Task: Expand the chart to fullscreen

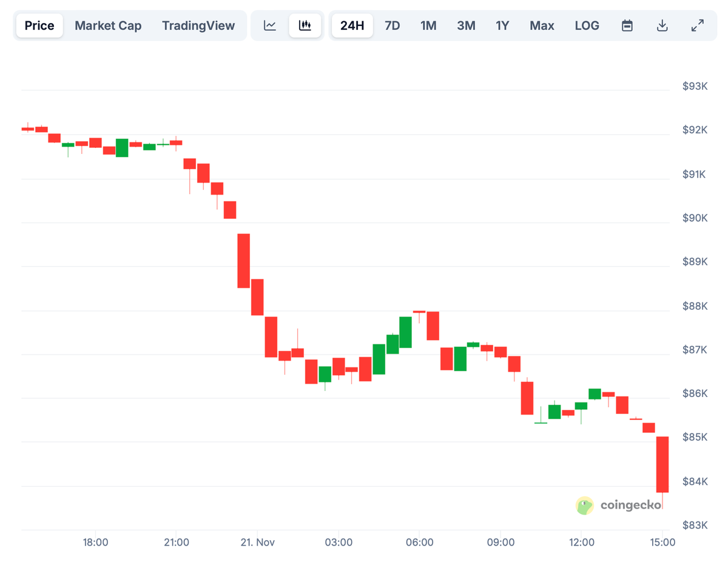Action: tap(698, 25)
